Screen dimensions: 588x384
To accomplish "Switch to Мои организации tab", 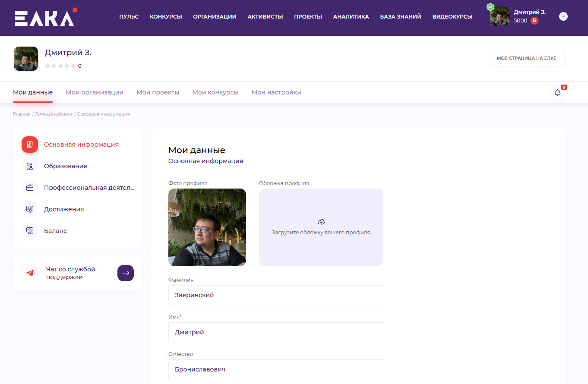I will [95, 92].
